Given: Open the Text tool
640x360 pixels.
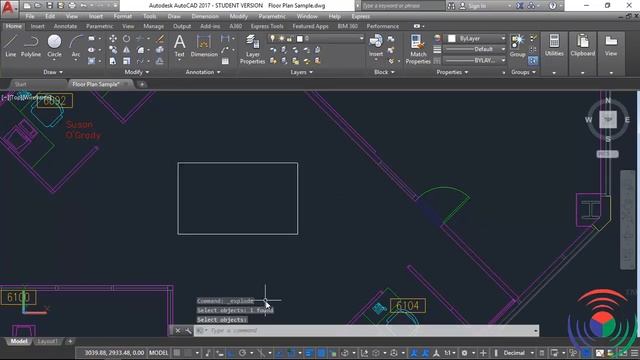Looking at the screenshot, I should click(179, 46).
